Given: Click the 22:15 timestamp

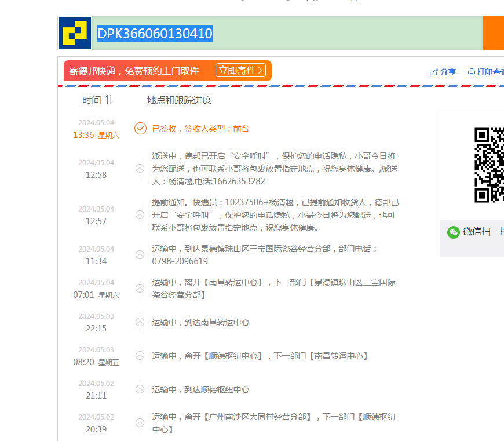Looking at the screenshot, I should click(x=96, y=329).
